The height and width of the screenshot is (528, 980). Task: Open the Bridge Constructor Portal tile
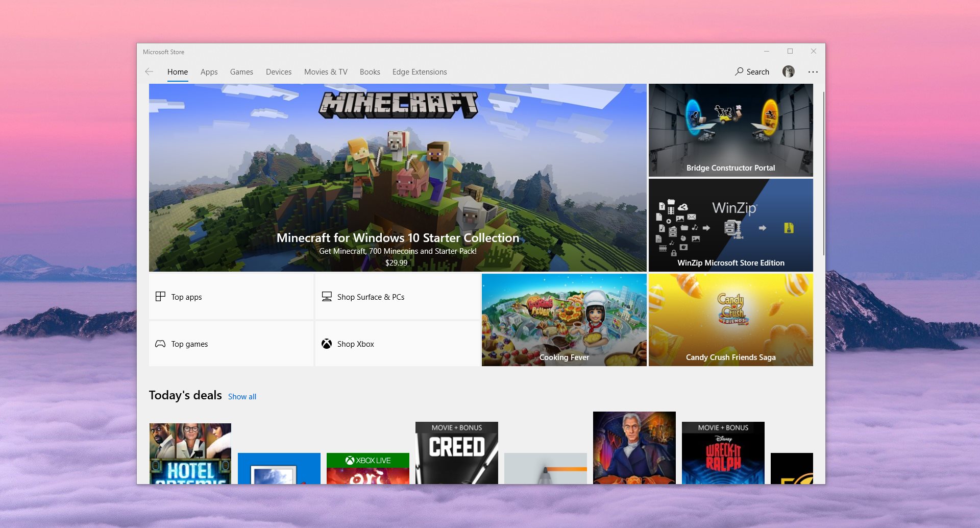pyautogui.click(x=731, y=130)
